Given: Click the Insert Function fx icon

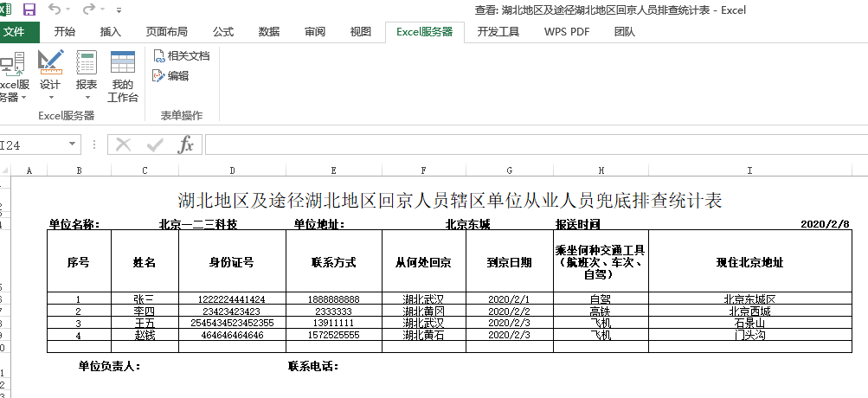Looking at the screenshot, I should [x=185, y=145].
